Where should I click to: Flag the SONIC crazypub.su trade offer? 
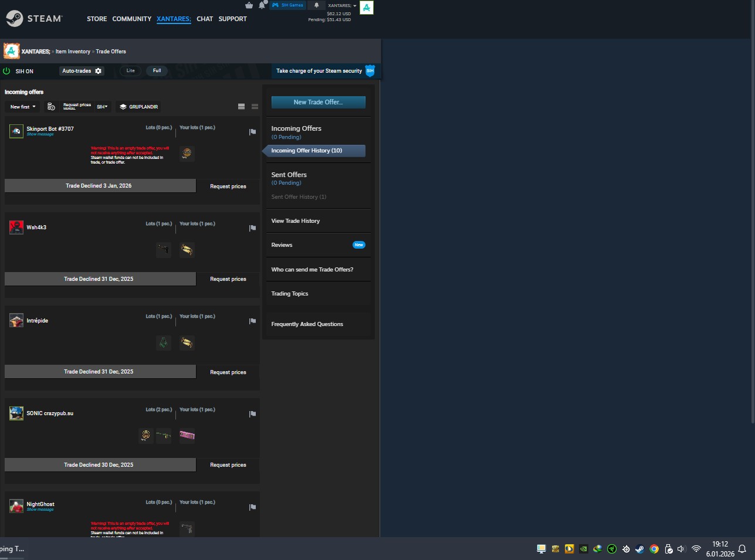coord(253,414)
